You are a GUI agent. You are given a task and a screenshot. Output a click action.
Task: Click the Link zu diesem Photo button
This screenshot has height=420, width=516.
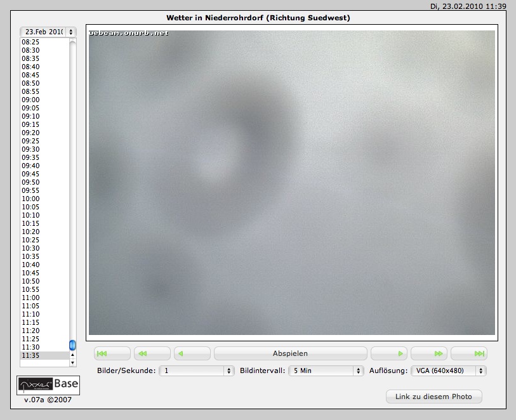[x=433, y=397]
